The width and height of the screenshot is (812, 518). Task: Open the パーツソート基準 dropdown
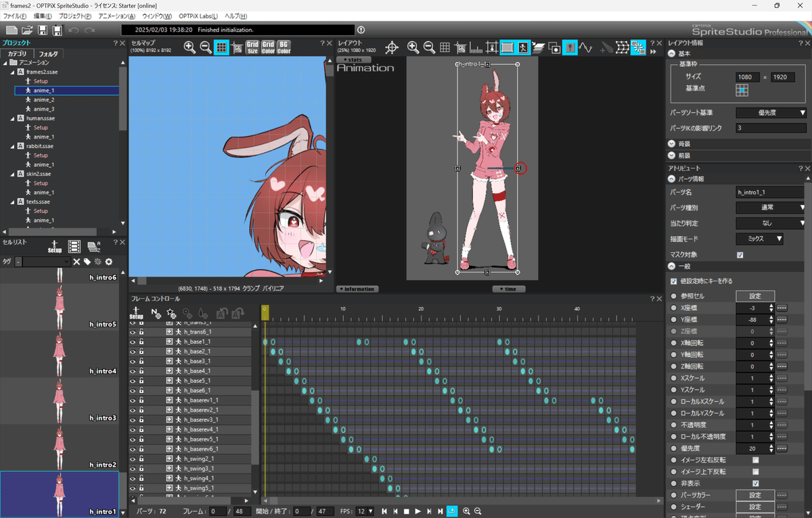point(771,112)
